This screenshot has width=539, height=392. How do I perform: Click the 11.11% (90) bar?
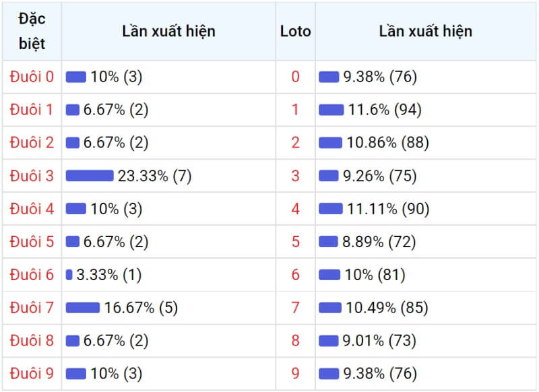331,209
